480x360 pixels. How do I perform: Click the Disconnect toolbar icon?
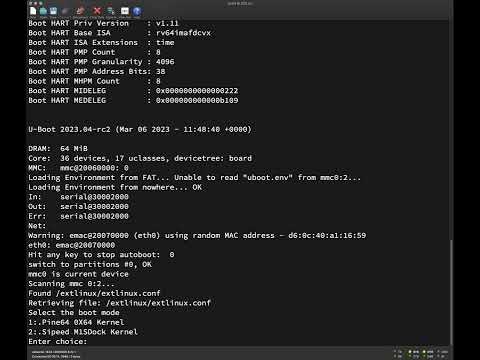[x=79, y=11]
